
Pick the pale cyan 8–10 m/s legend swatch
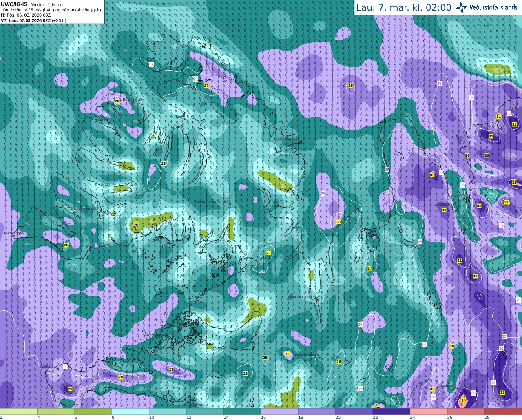click(130, 411)
